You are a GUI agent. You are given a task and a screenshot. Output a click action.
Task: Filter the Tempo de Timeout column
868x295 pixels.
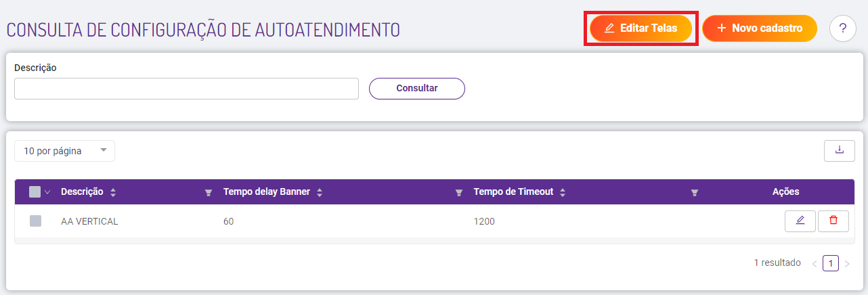coord(694,193)
